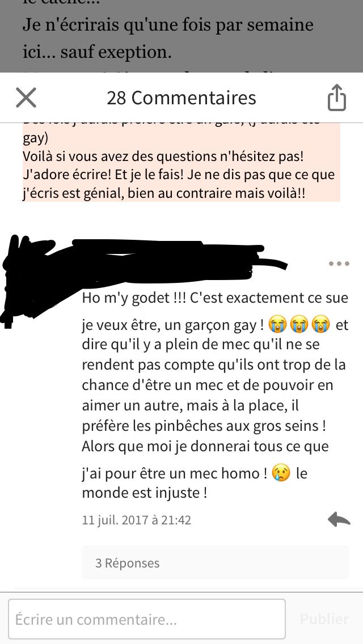
Task: Tap the comment line "monde est injuste !"
Action: pyautogui.click(x=144, y=493)
